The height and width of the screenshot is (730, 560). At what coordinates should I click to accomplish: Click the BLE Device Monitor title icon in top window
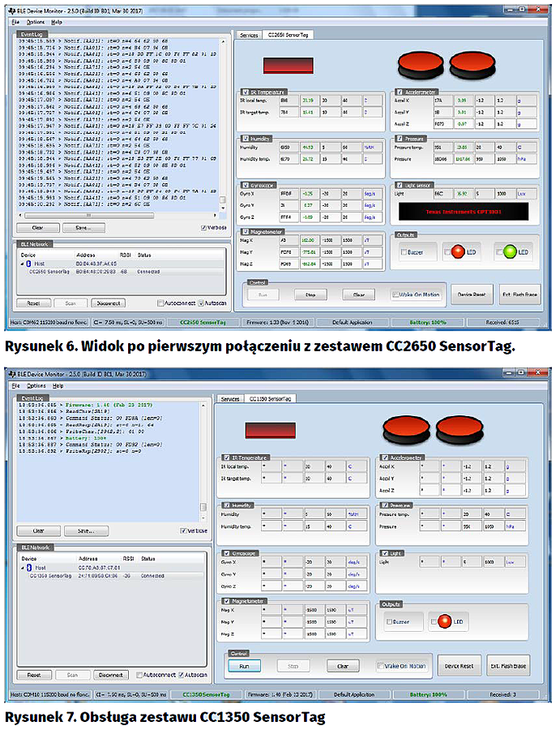click(15, 11)
